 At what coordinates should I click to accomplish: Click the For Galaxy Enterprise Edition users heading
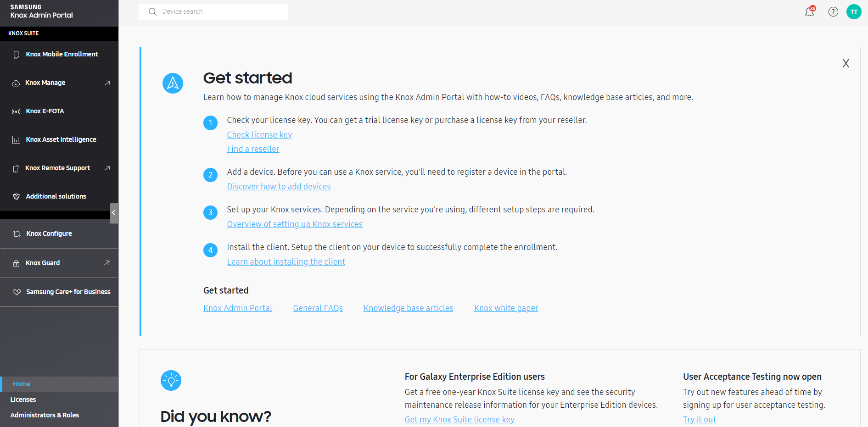point(475,377)
